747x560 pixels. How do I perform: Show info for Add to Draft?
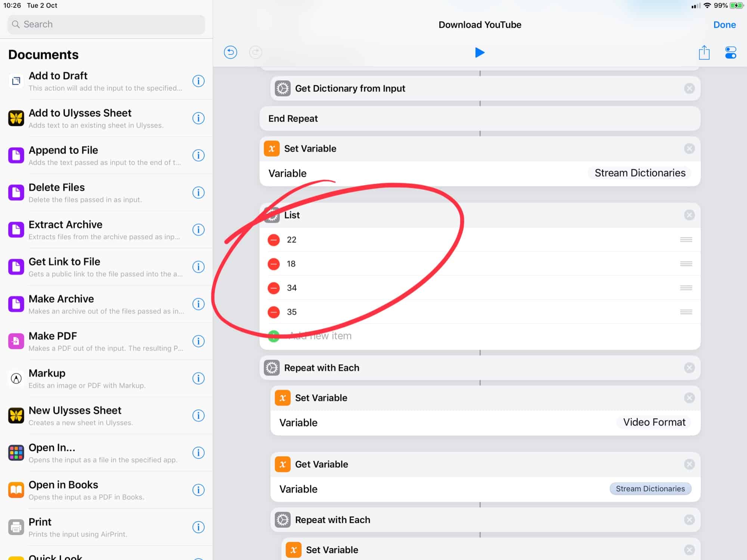(198, 81)
